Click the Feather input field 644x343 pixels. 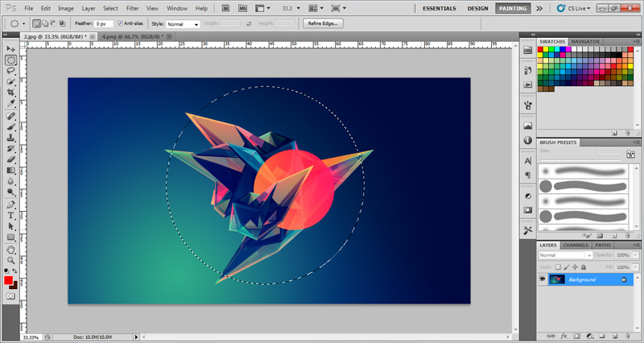point(104,24)
